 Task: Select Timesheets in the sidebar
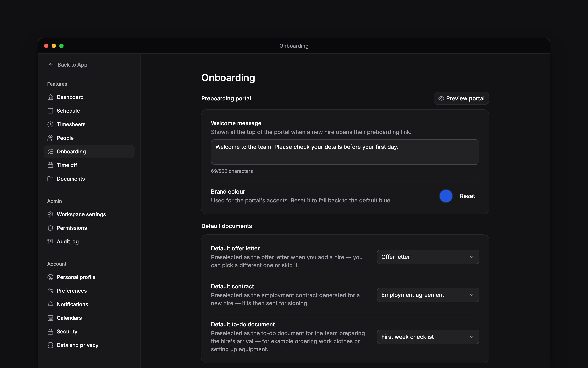pos(89,124)
